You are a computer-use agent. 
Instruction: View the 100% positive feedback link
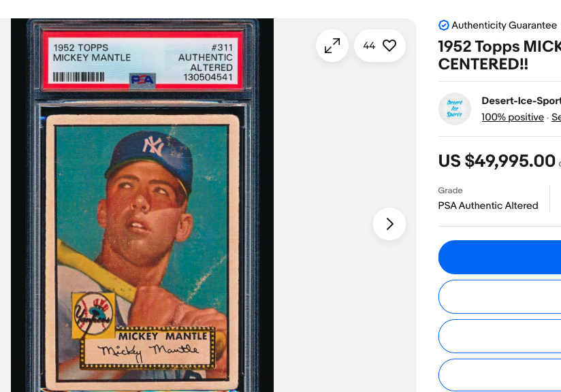coord(513,117)
